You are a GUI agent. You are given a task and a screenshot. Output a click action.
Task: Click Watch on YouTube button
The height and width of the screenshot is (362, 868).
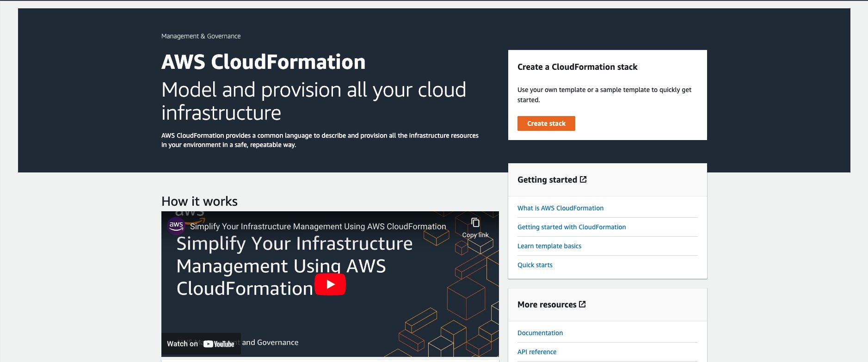pos(201,344)
